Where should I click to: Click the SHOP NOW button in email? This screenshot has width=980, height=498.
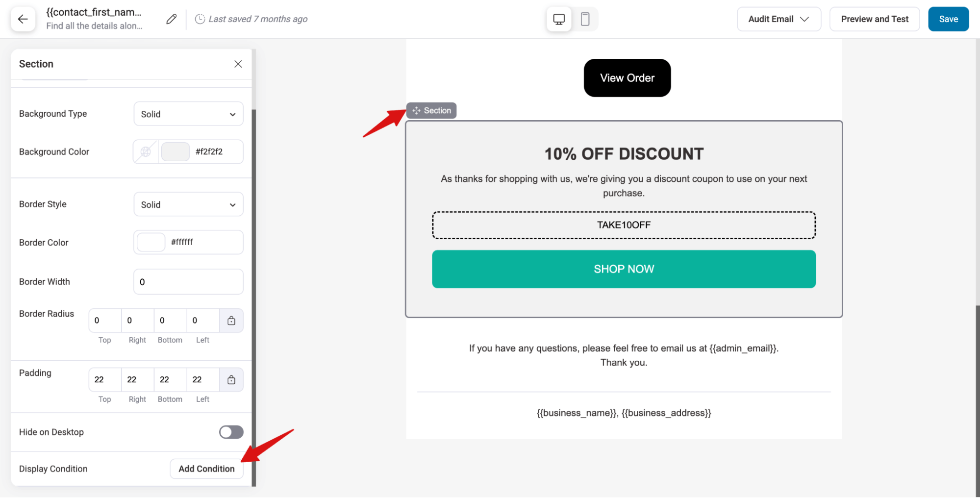point(624,269)
